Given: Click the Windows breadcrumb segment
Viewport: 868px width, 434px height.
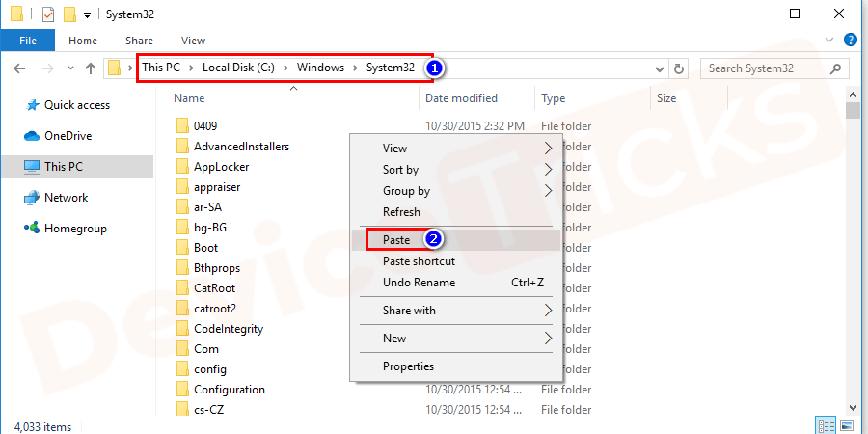Looking at the screenshot, I should 320,68.
